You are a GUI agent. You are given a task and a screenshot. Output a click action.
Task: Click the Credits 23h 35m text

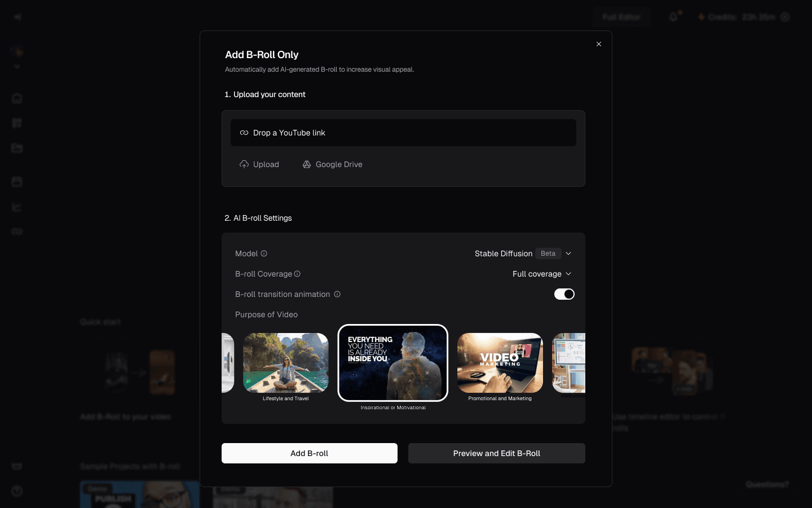pyautogui.click(x=742, y=17)
